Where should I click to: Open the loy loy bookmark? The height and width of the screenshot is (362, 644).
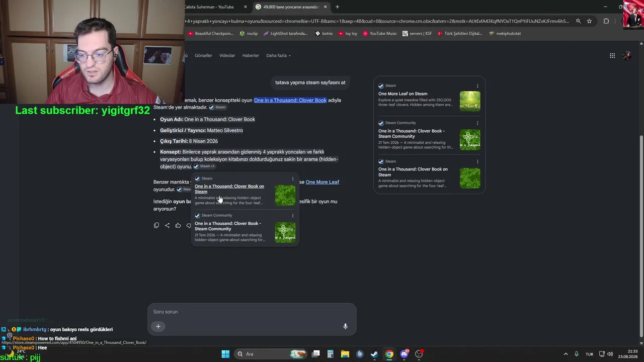point(348,34)
